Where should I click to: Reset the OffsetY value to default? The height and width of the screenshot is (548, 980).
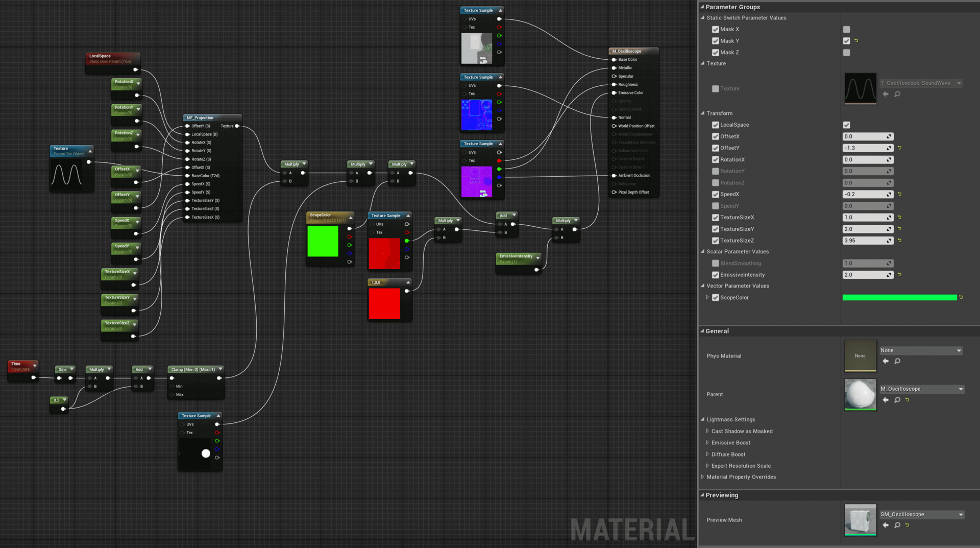(x=899, y=148)
